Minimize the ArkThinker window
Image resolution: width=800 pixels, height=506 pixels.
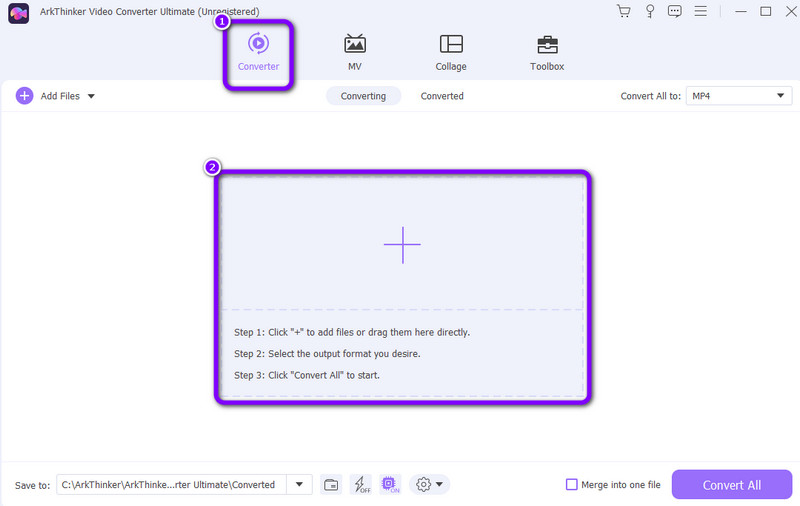pos(741,11)
